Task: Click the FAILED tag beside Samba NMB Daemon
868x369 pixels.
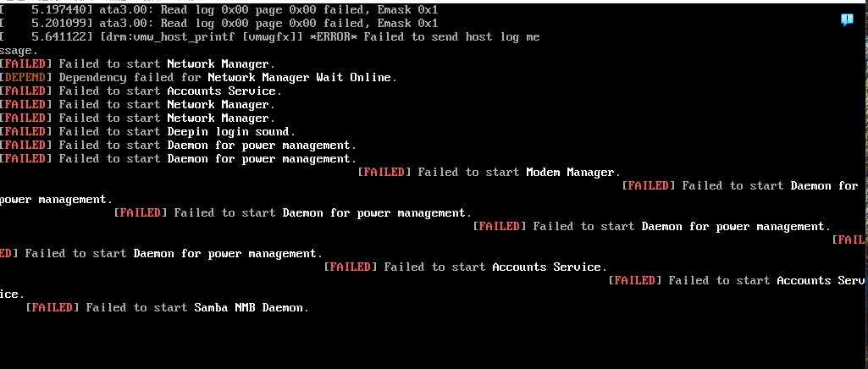Action: 53,307
